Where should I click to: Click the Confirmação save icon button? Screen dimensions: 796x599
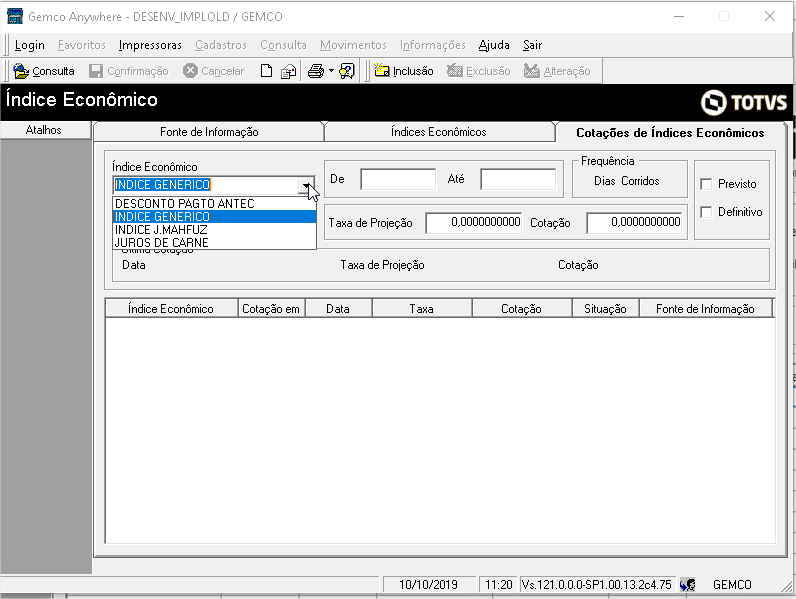(x=129, y=71)
